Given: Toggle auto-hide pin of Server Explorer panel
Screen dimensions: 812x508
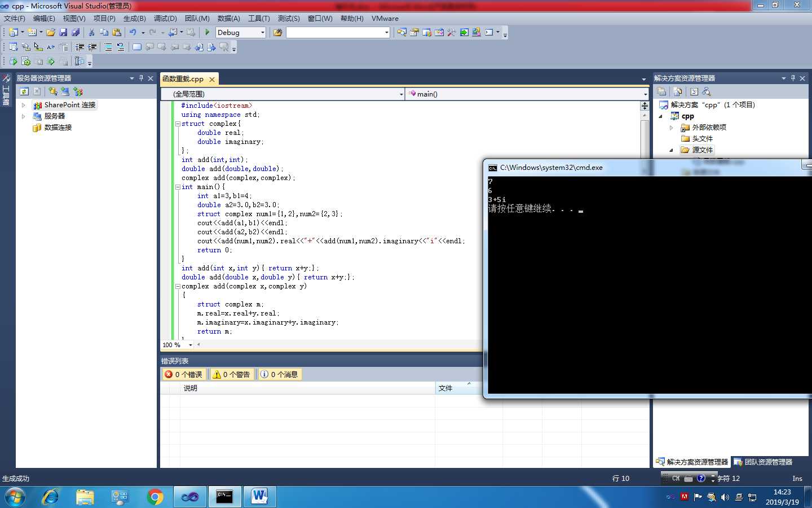Looking at the screenshot, I should point(141,78).
